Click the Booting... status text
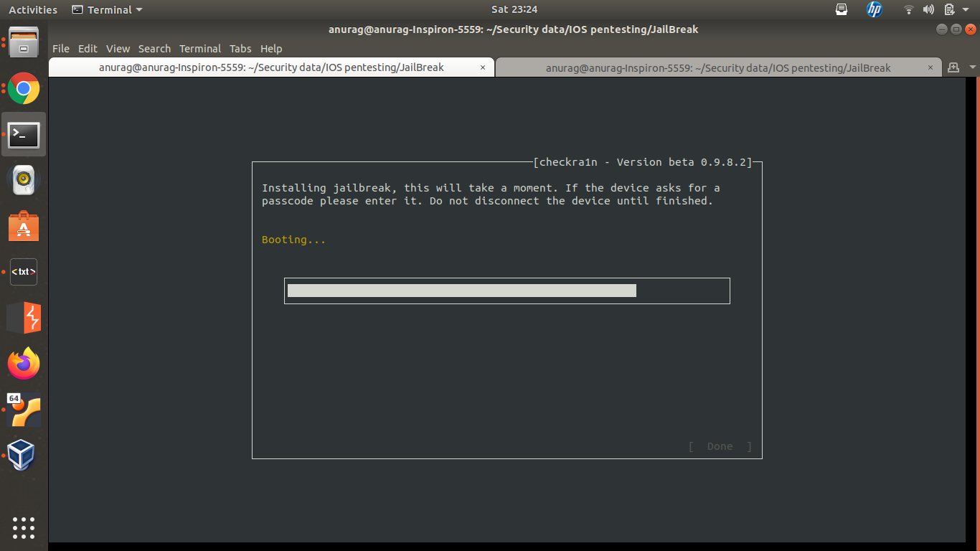 [x=293, y=240]
